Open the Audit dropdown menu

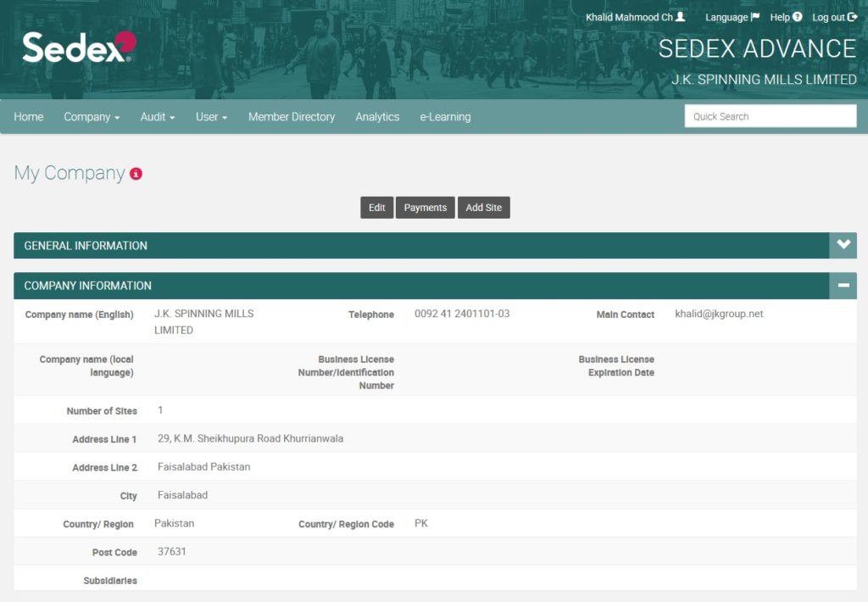point(157,117)
